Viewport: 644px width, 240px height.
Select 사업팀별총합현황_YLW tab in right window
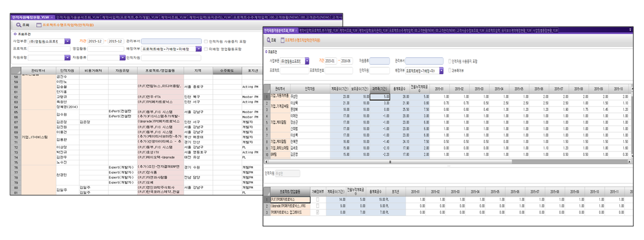point(546,31)
